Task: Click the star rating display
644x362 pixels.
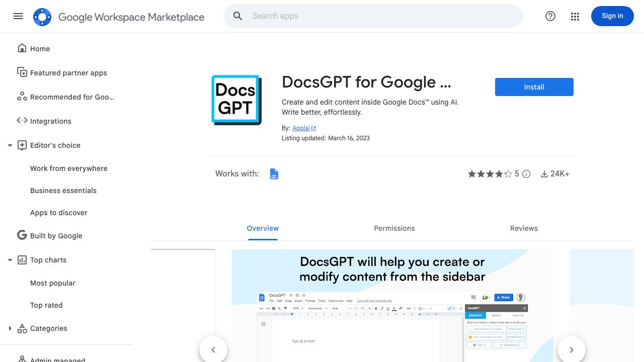Action: click(490, 174)
